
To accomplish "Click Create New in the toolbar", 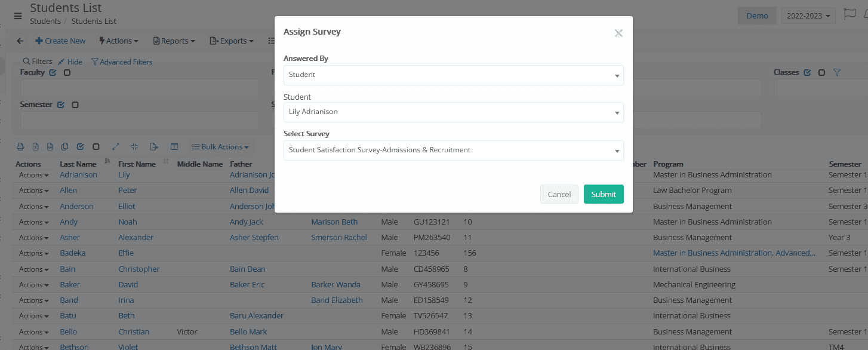I will [x=60, y=41].
